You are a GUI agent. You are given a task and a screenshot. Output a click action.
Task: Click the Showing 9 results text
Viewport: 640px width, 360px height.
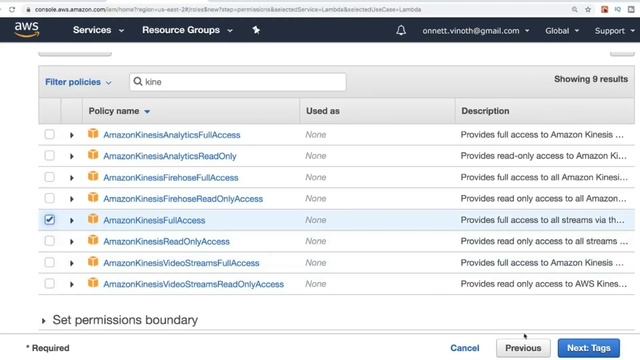click(x=591, y=79)
